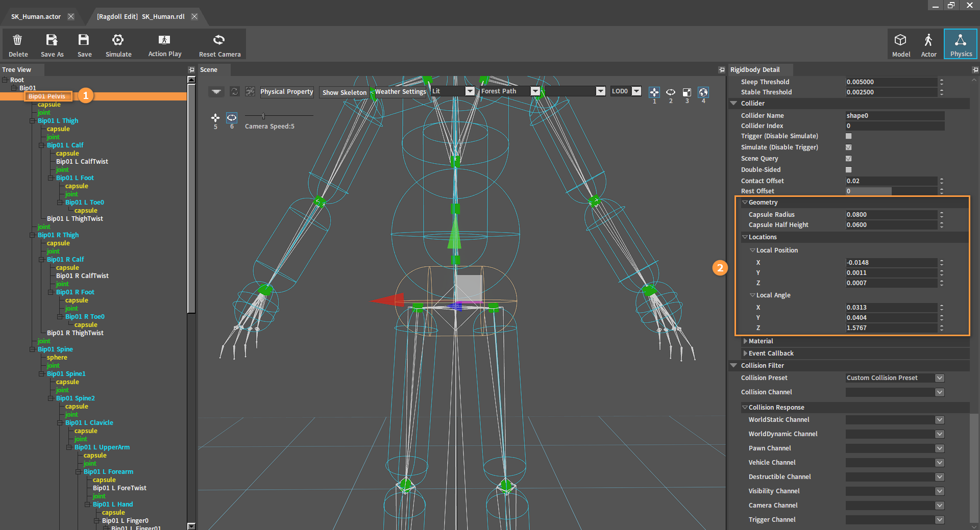
Task: Switch to the Ragdoll Edit SK_Human.rdl tab
Action: [141, 16]
